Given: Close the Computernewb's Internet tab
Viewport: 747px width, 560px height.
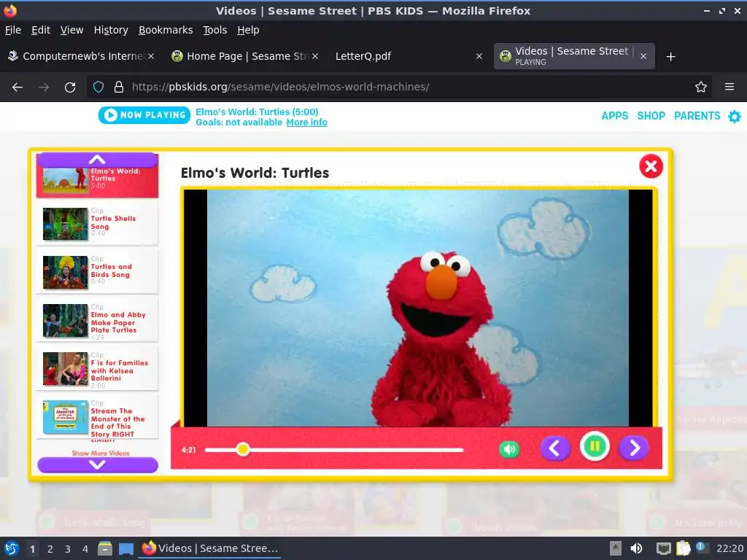Looking at the screenshot, I should (150, 56).
